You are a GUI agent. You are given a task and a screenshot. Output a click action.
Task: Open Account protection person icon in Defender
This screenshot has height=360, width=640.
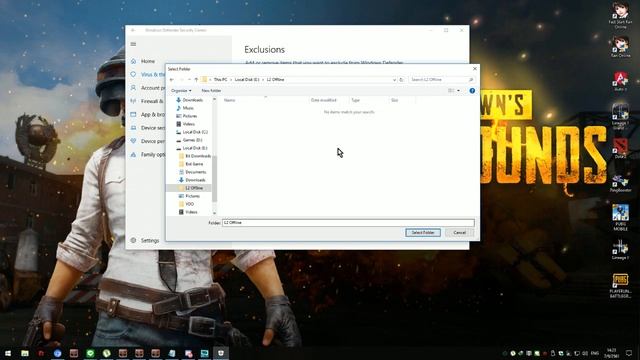tap(133, 88)
